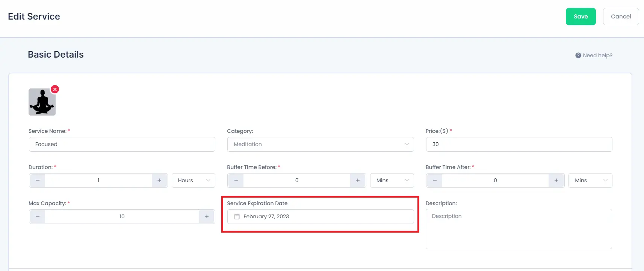
Task: Click the Duration value field showing 1
Action: (x=98, y=180)
